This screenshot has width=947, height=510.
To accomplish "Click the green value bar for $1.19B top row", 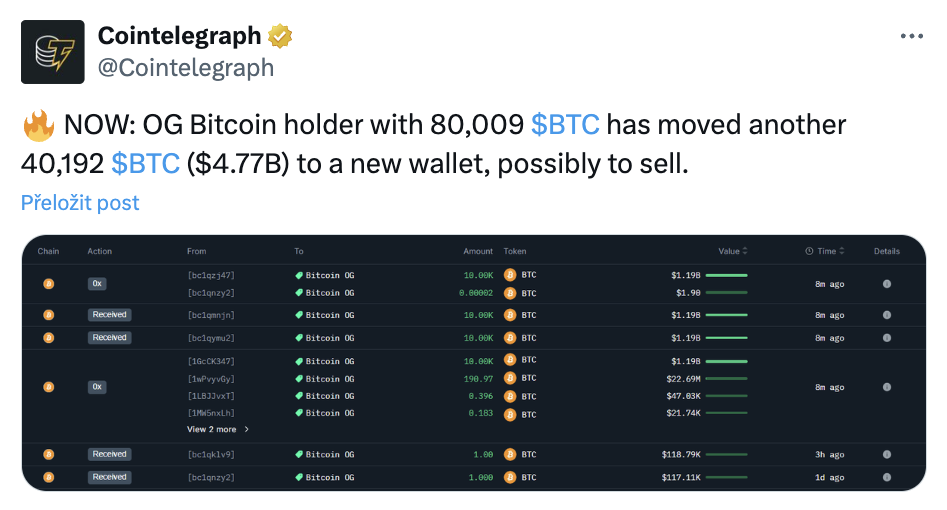I will pyautogui.click(x=727, y=276).
